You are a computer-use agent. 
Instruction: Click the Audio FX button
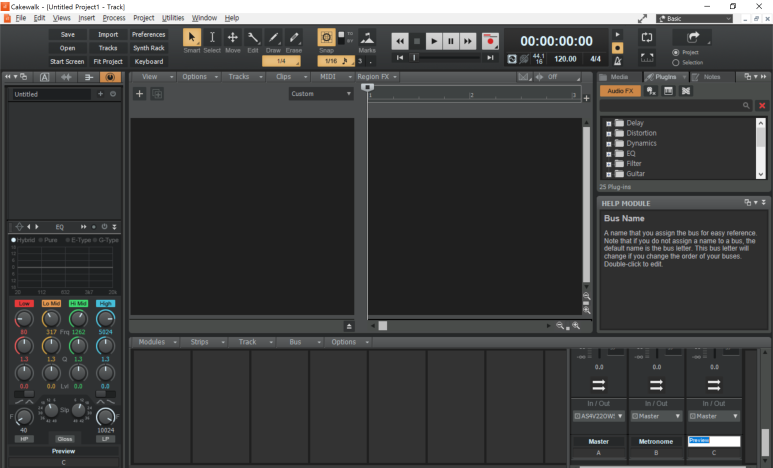620,91
